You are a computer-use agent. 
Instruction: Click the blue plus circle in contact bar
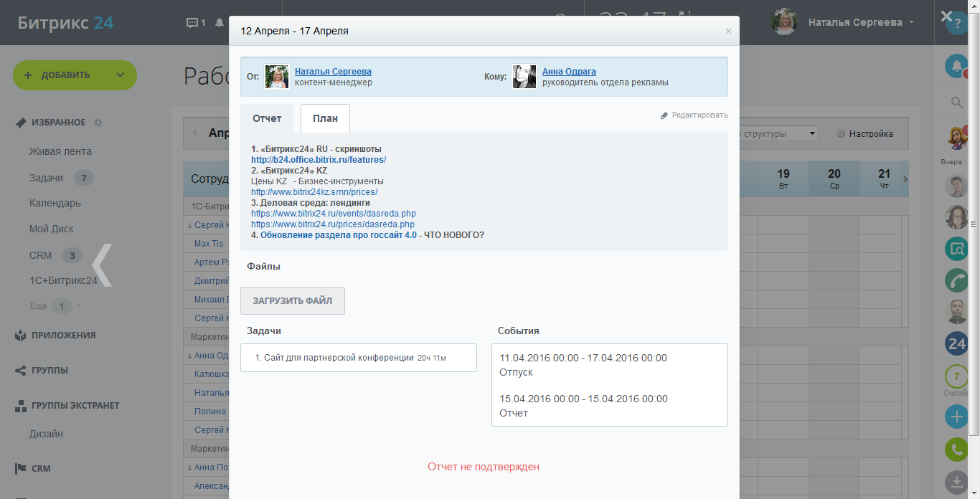tap(956, 417)
